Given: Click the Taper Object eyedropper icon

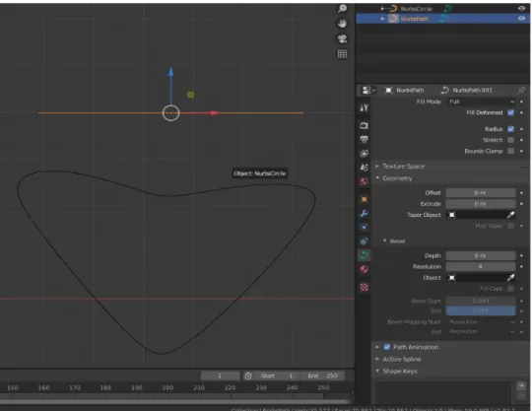Looking at the screenshot, I should pos(510,215).
